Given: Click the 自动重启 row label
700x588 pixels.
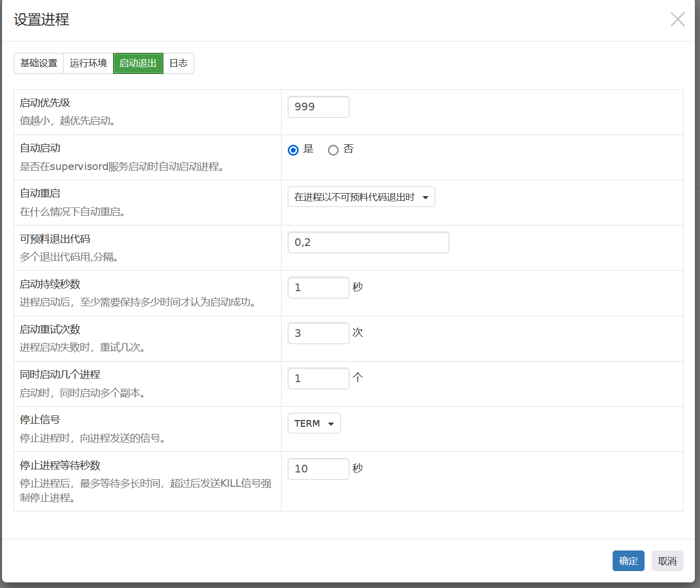Looking at the screenshot, I should (40, 193).
